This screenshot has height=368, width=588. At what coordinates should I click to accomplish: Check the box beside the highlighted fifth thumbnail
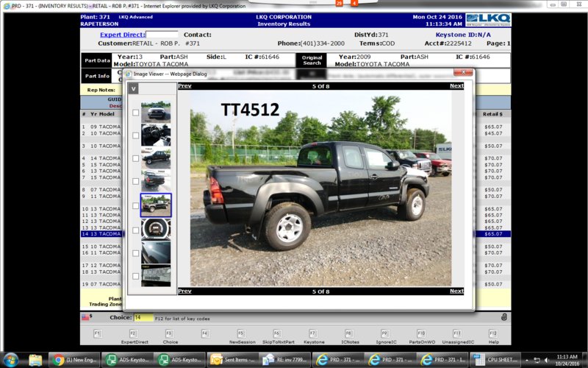click(x=136, y=205)
